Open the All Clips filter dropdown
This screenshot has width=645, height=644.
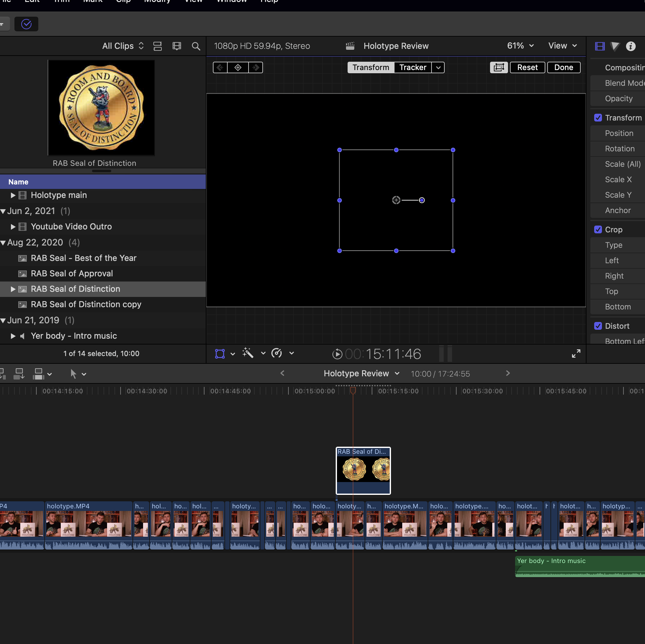[x=123, y=46]
